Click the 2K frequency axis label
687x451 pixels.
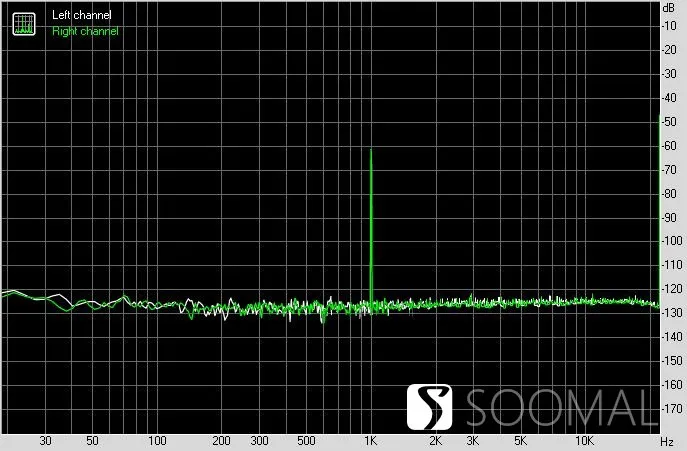[435, 441]
